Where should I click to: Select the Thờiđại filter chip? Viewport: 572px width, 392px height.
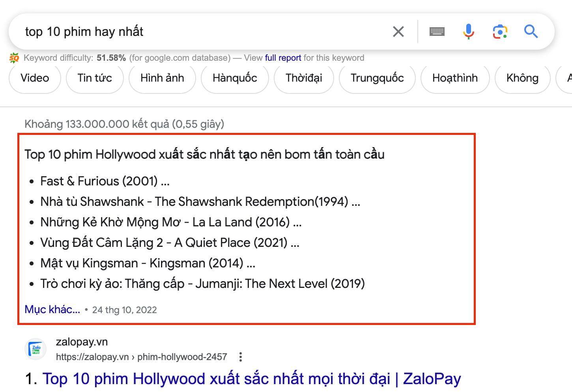(304, 78)
